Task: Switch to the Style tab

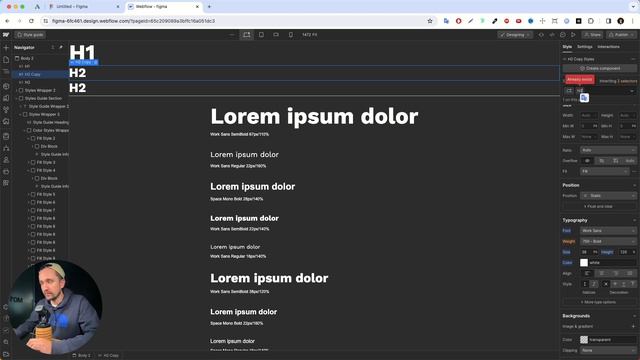Action: point(567,47)
